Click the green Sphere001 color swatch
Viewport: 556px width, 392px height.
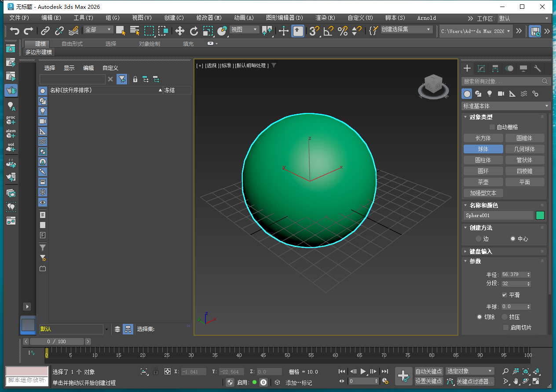(540, 215)
